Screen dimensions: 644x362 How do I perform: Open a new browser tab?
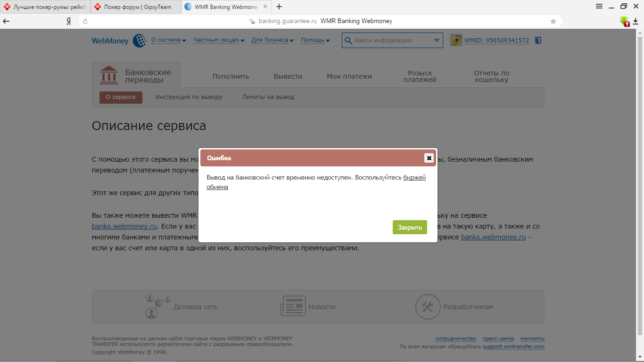[x=279, y=7]
